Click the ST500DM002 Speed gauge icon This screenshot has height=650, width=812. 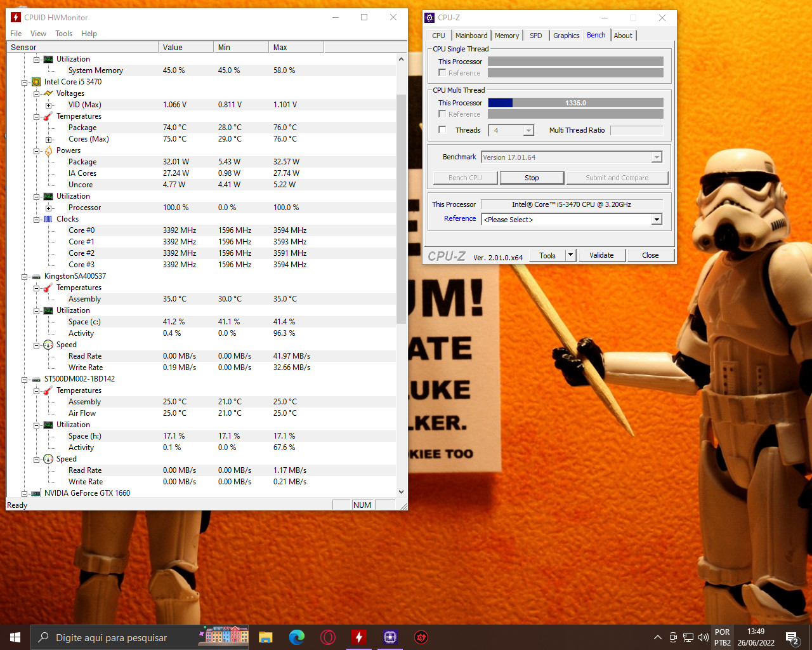tap(48, 459)
